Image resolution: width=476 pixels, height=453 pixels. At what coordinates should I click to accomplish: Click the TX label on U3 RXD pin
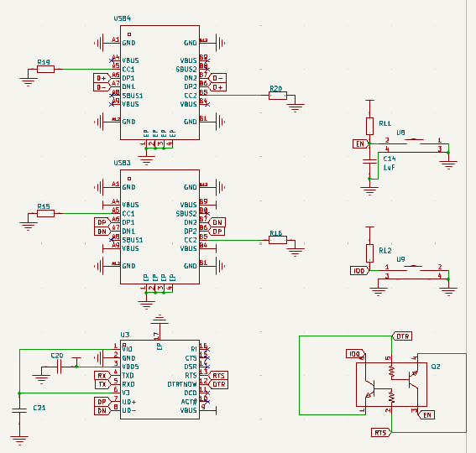(103, 384)
